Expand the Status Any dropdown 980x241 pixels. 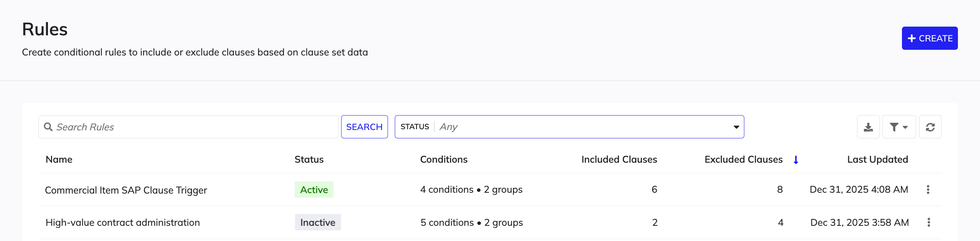pyautogui.click(x=569, y=127)
